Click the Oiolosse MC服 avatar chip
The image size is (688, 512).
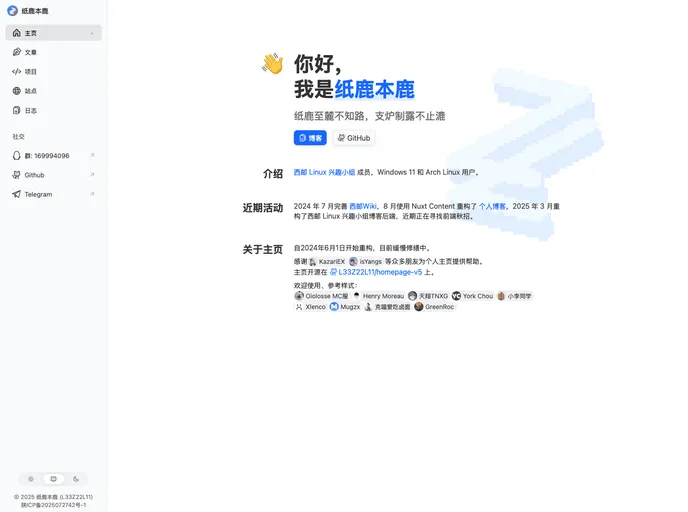pos(322,296)
